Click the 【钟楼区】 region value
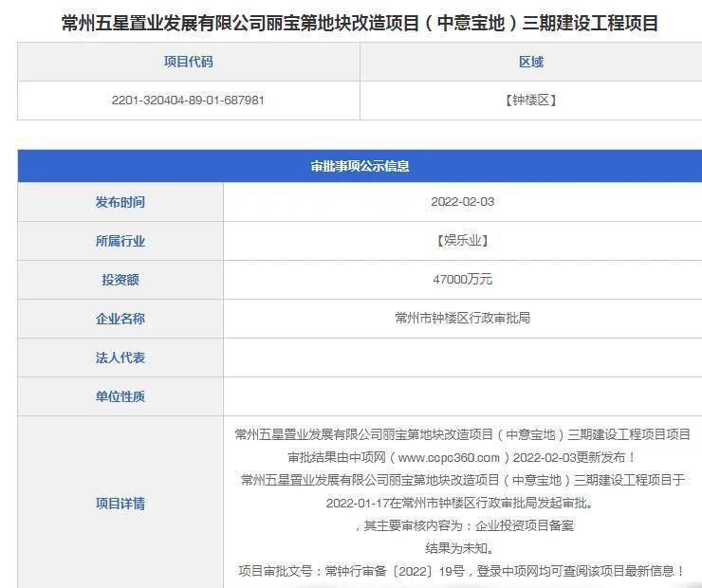The image size is (702, 588). (x=530, y=100)
